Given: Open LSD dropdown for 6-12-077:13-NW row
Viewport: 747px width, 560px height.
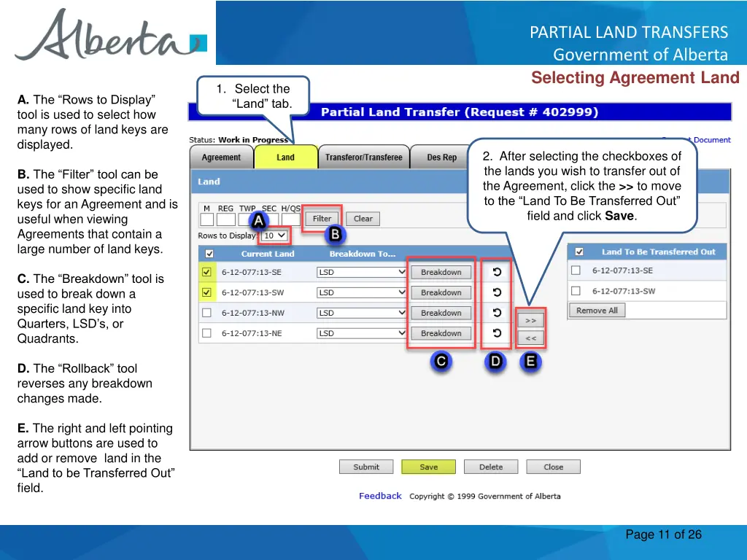Looking at the screenshot, I should 361,313.
